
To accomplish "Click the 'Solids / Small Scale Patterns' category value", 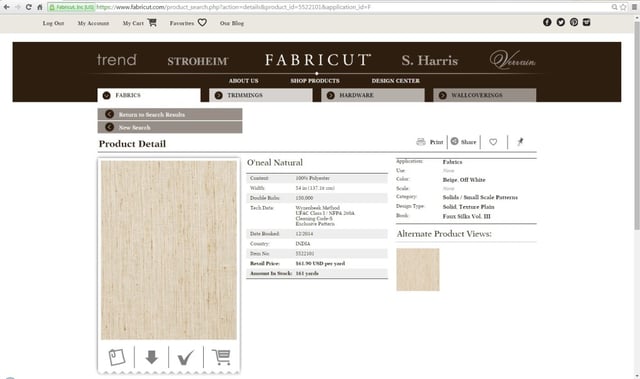I will [480, 197].
